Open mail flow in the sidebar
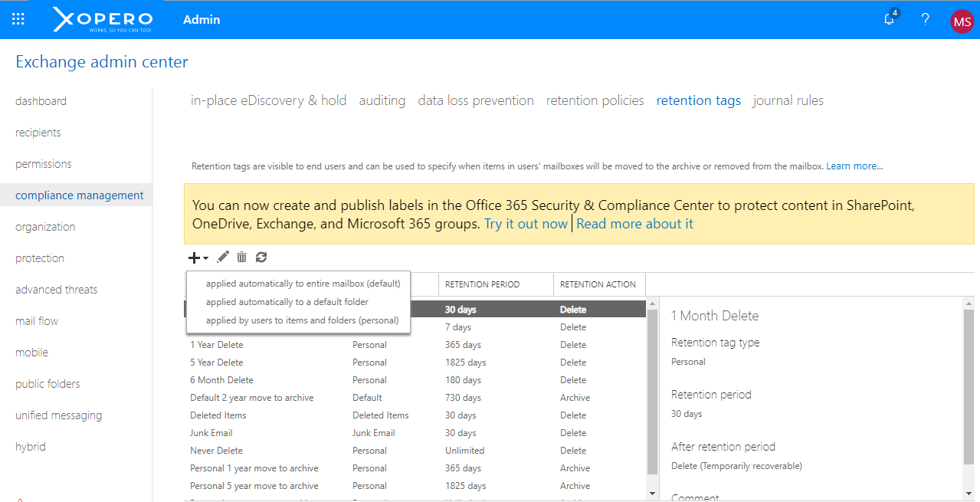Screen dimensions: 980x502 coord(37,321)
